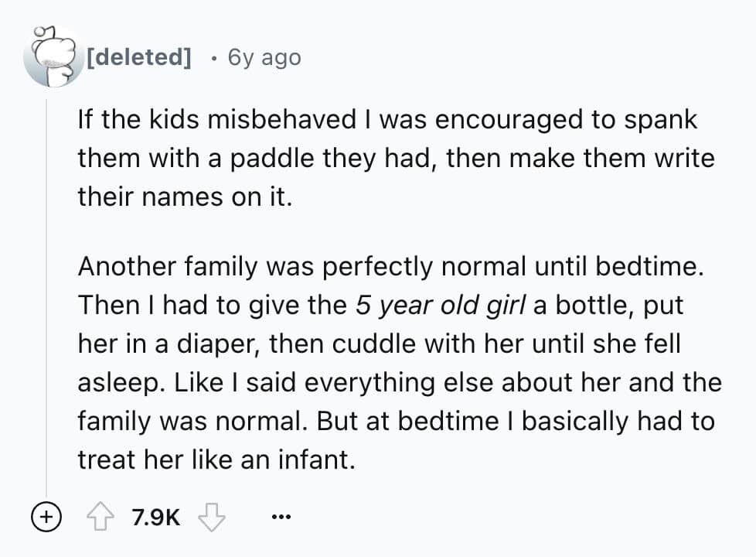
Task: Click the line "them with a paddle they had"
Action: pos(396,159)
